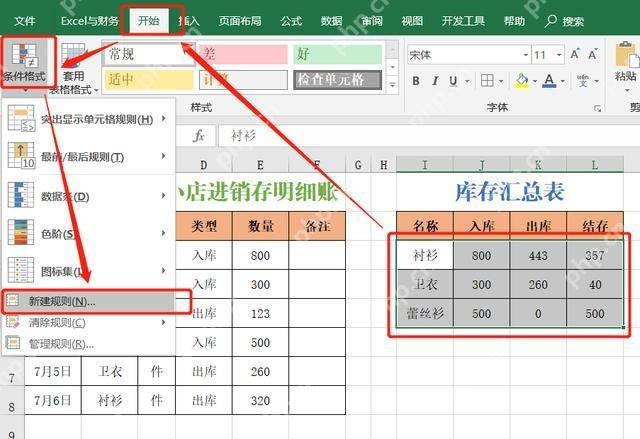
Task: Click the 文 phonetic guide icon
Action: click(x=583, y=81)
